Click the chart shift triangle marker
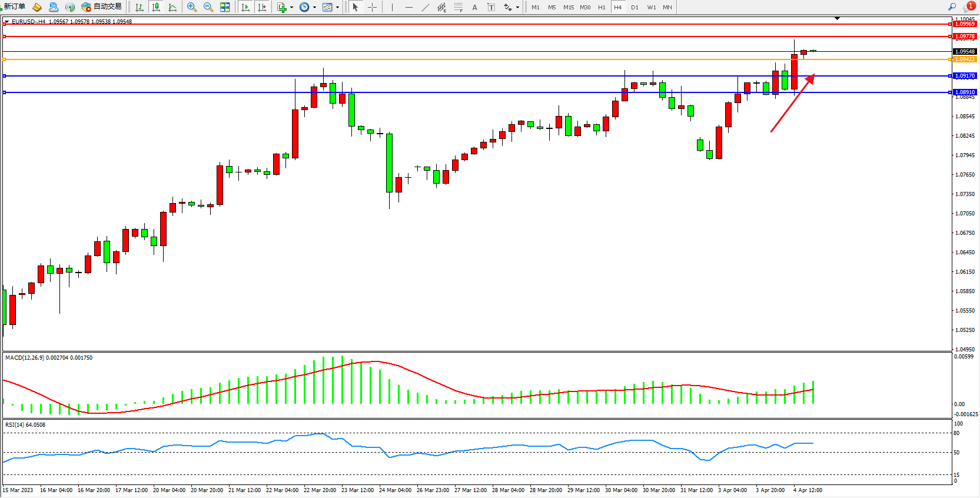 (x=837, y=19)
